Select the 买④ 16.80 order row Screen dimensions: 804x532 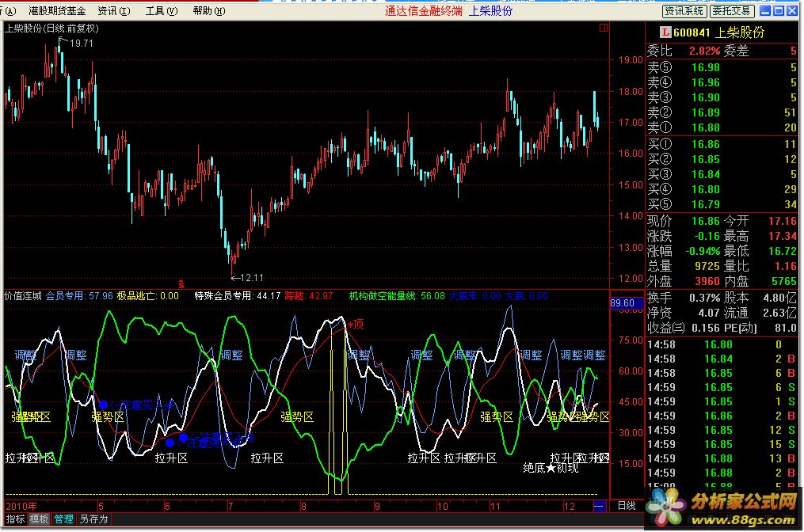[722, 189]
